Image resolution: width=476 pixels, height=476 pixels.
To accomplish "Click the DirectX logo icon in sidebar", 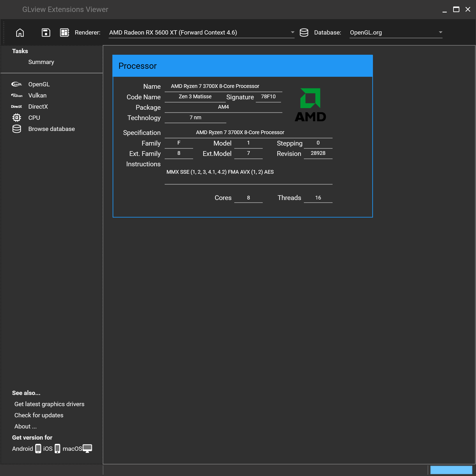I will 16,107.
